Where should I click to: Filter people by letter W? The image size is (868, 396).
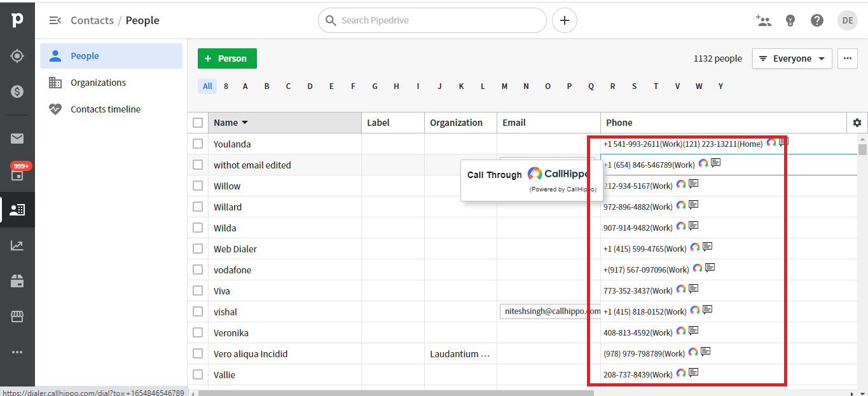(x=699, y=86)
